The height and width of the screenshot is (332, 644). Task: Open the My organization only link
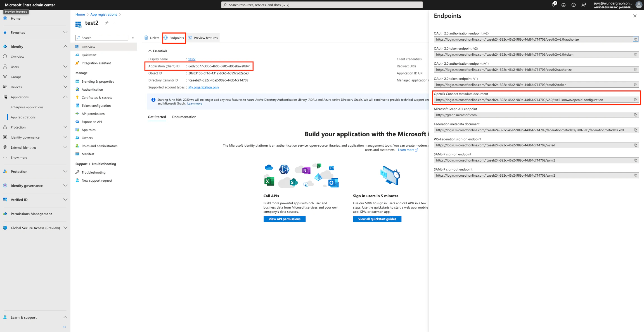[x=203, y=87]
